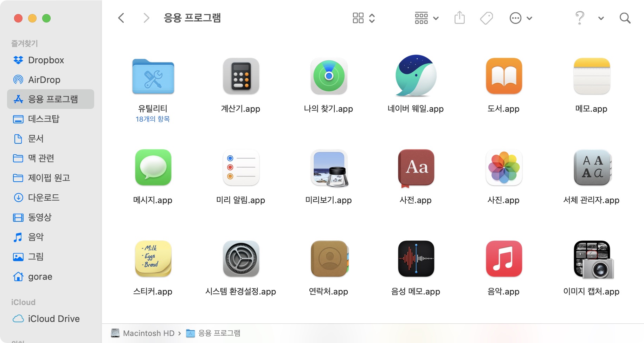Open search with the magnifier icon
644x343 pixels.
coord(625,18)
